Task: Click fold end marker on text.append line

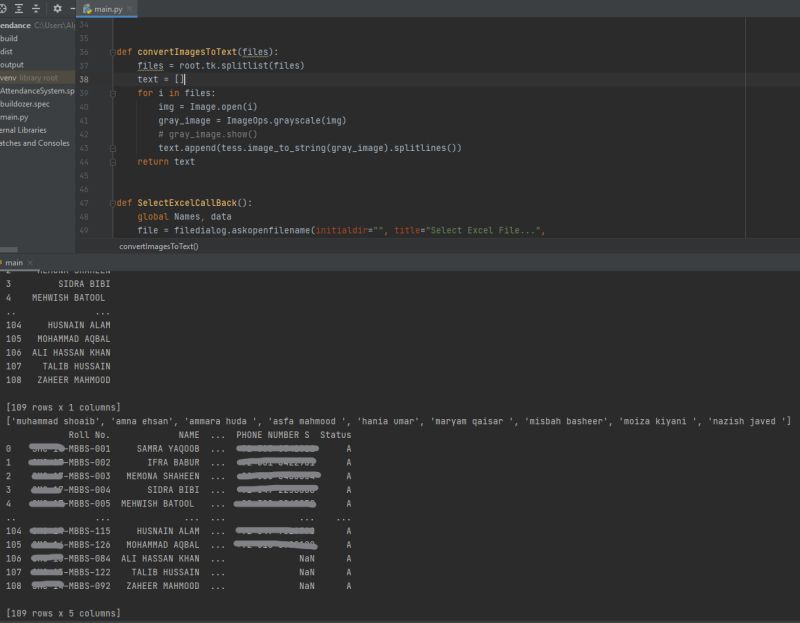Action: (113, 148)
